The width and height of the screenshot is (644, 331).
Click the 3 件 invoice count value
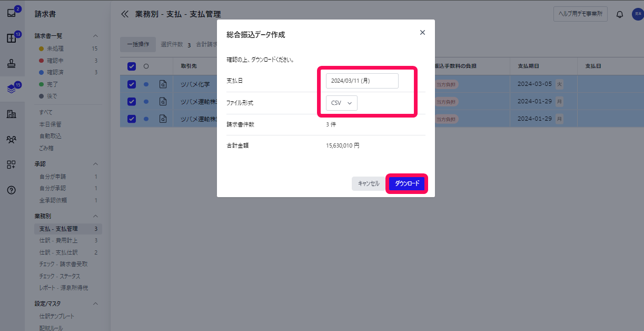pos(331,124)
